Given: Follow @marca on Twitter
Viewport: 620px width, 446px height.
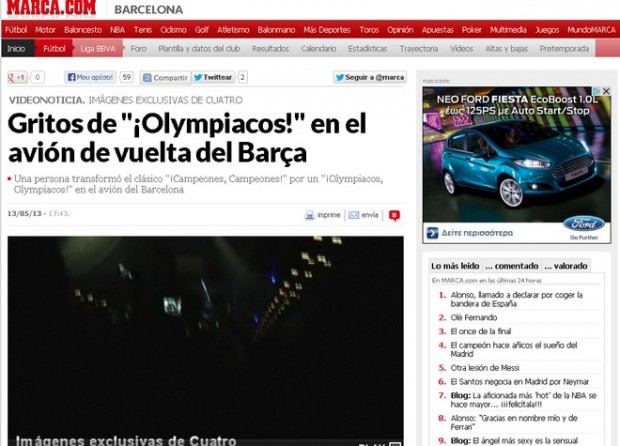Looking at the screenshot, I should click(x=370, y=77).
